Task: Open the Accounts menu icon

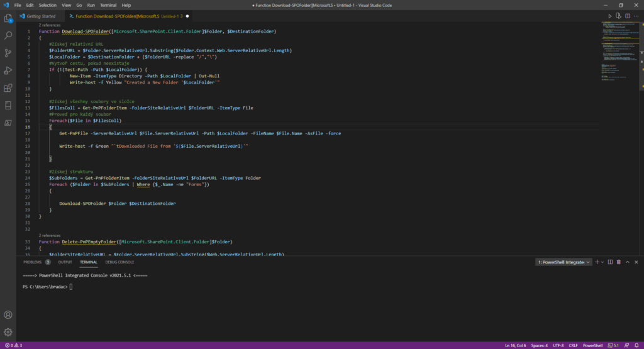Action: [8, 315]
